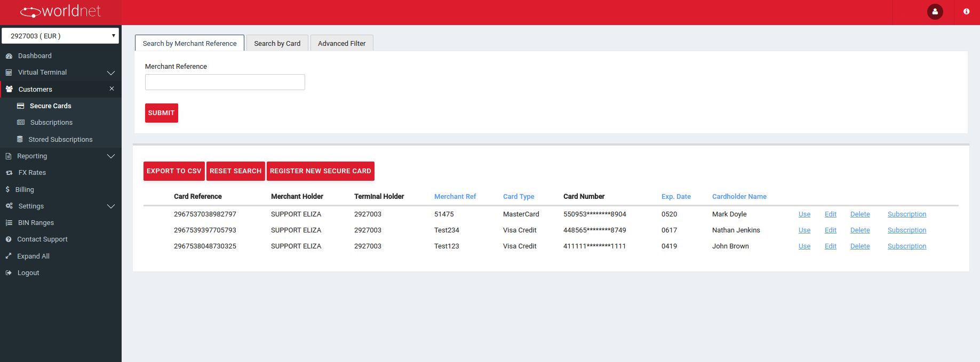Open Subscription for Nathan Jenkins' card
The image size is (980, 362).
pos(907,230)
